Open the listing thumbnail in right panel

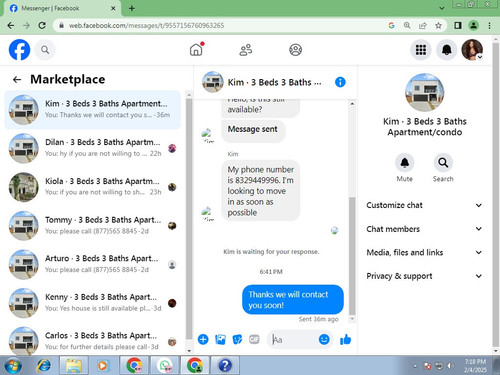[424, 92]
